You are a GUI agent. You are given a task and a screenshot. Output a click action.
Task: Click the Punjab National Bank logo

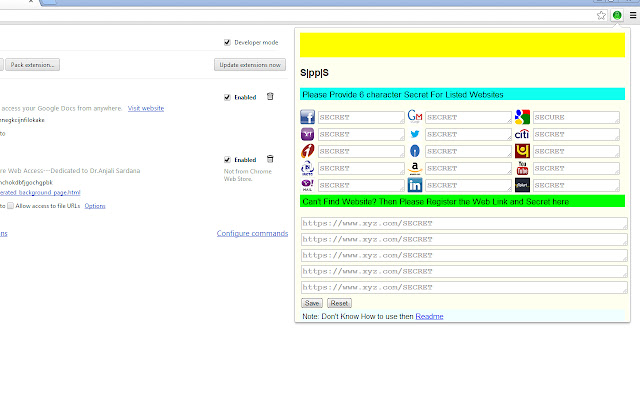coord(522,151)
